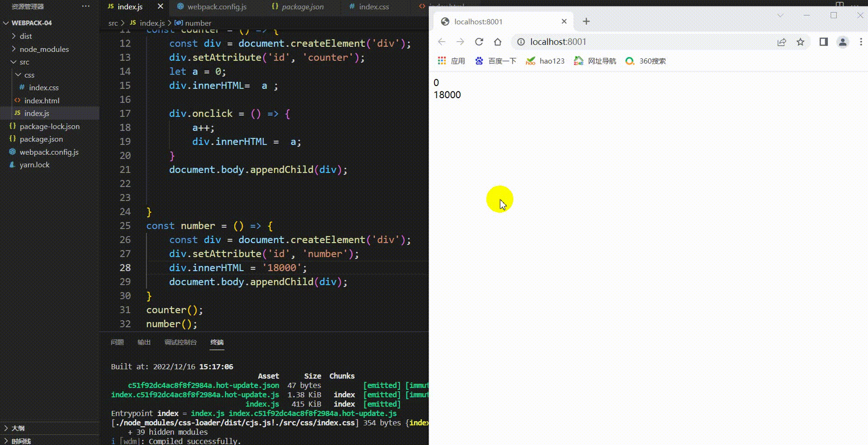
Task: Open yarn.lock in the file tree
Action: tap(34, 165)
